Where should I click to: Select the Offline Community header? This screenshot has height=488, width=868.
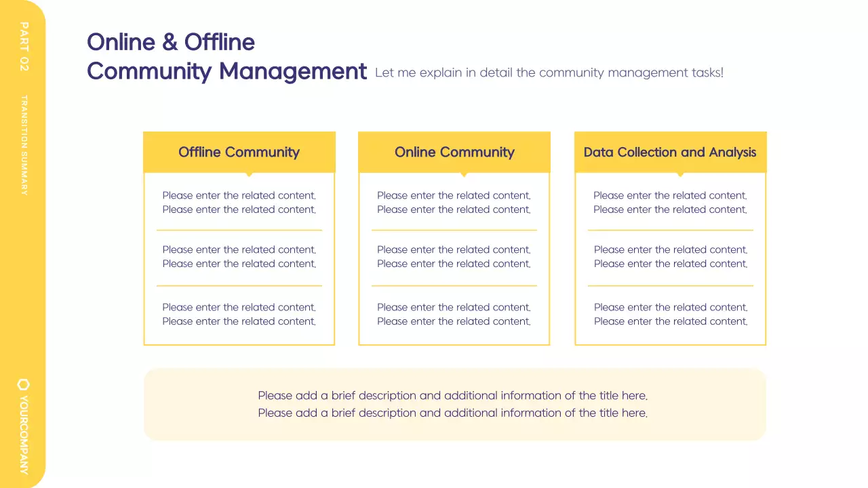tap(239, 152)
